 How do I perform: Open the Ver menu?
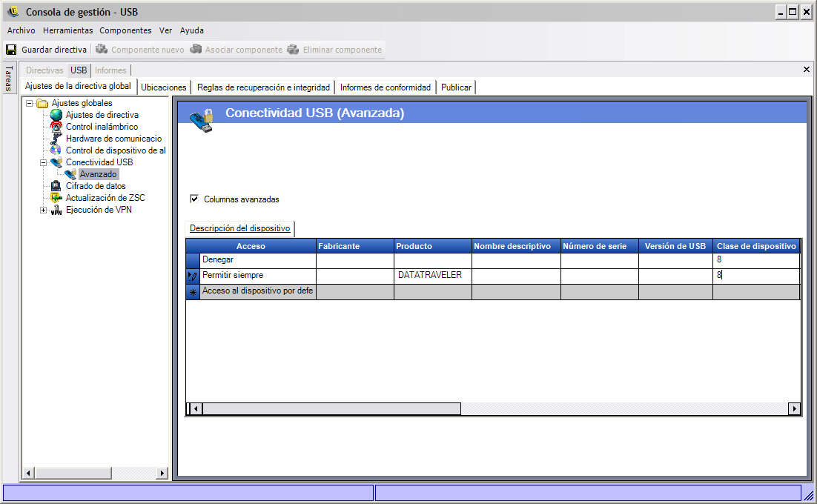click(x=165, y=30)
